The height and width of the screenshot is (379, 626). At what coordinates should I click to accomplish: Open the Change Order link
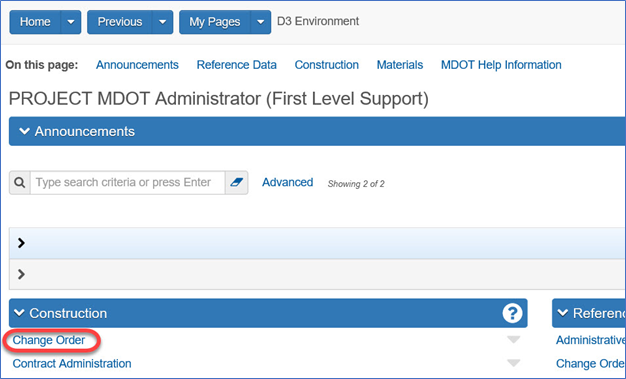pyautogui.click(x=49, y=340)
